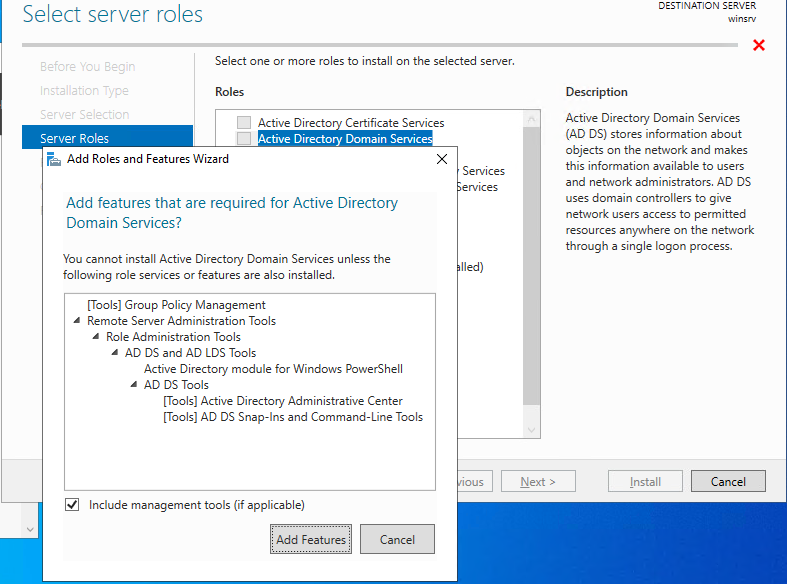Collapse AD DS and AD LDS Tools

(116, 353)
